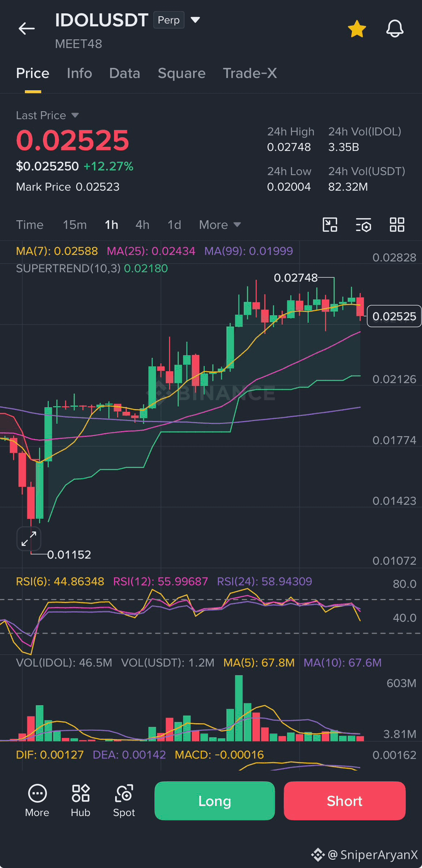This screenshot has height=868, width=422.
Task: Expand the chart to fullscreen
Action: coord(29,539)
